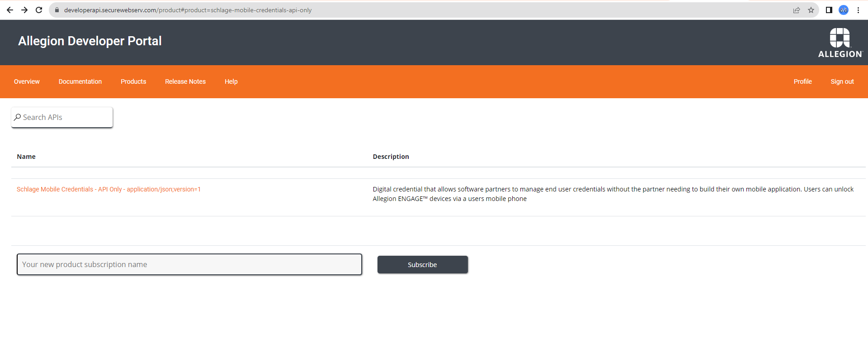This screenshot has width=868, height=349.
Task: Sign out of the portal
Action: 842,81
